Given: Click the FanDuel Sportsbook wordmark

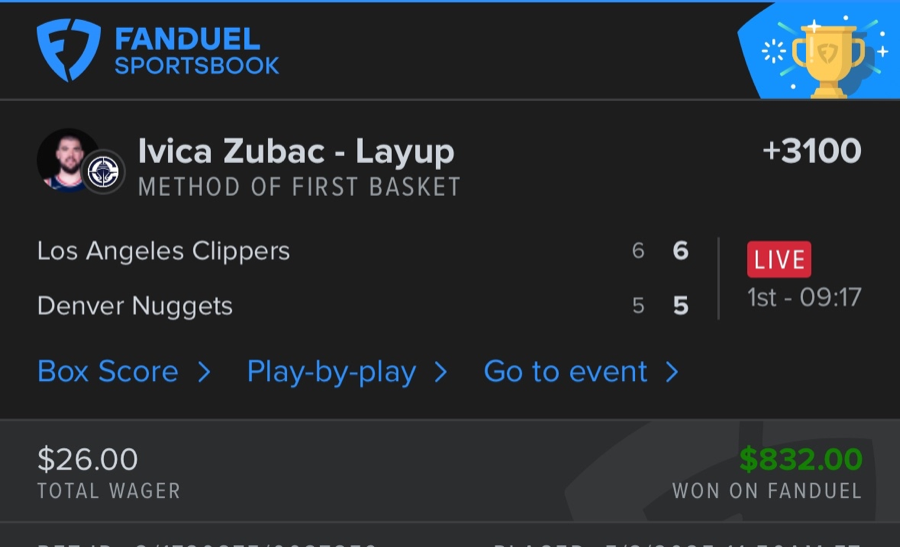Looking at the screenshot, I should 196,52.
